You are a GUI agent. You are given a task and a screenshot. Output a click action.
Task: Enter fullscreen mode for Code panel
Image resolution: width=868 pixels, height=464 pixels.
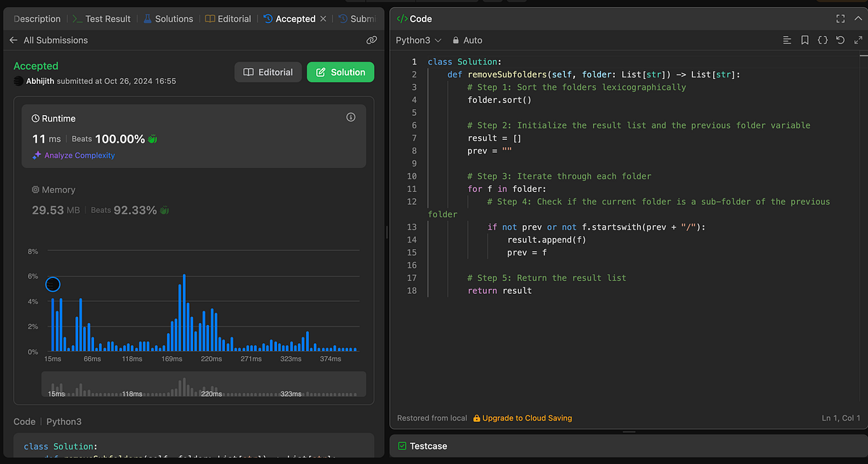(x=840, y=19)
